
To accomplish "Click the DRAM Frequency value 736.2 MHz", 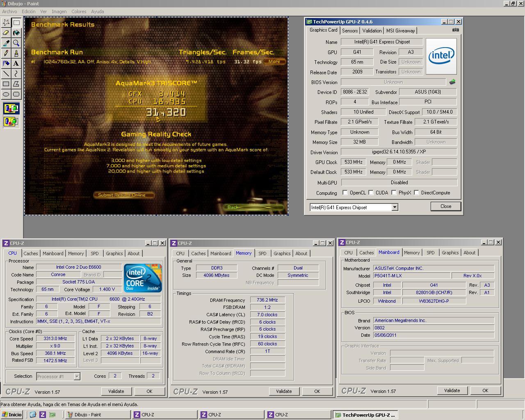I will coord(267,300).
